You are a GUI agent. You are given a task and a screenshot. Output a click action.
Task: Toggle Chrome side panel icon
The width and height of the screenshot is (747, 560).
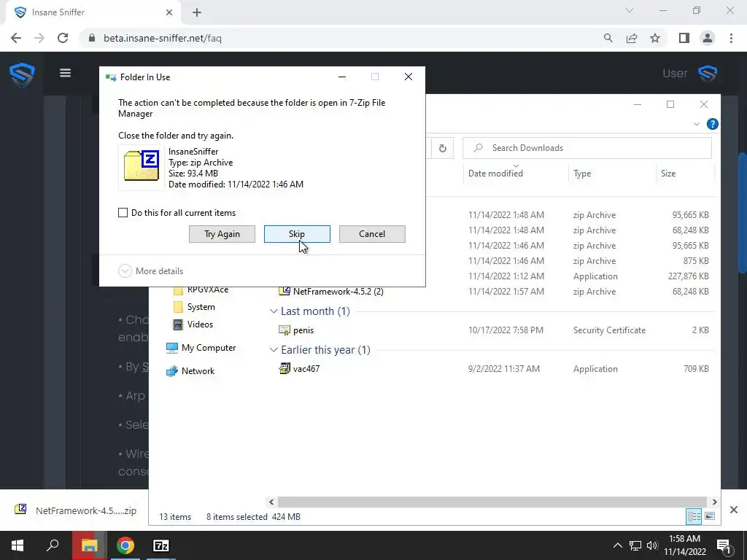[x=684, y=38]
